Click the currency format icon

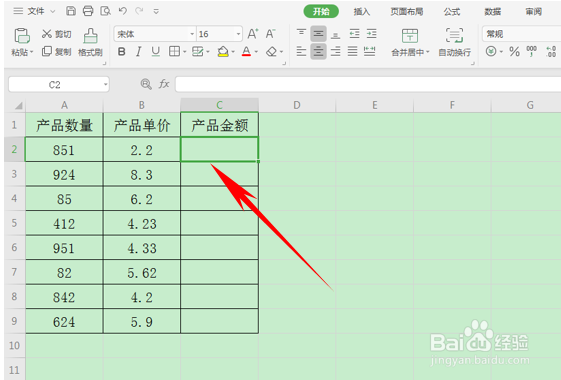point(491,52)
